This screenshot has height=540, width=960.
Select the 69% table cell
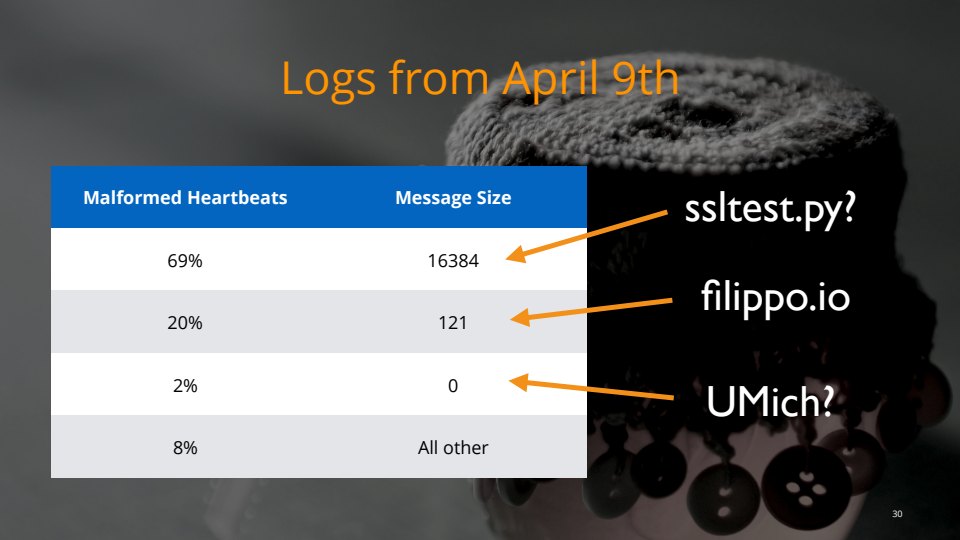click(x=185, y=262)
